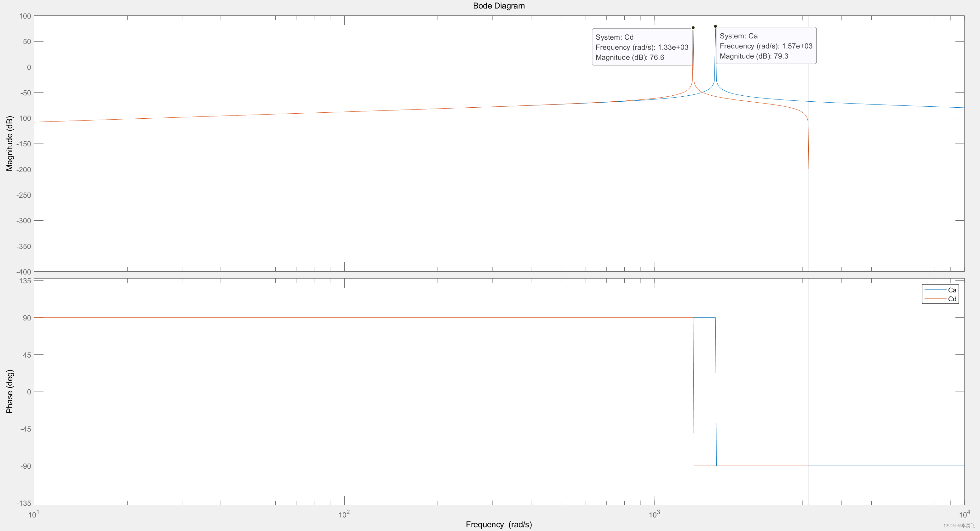Image resolution: width=980 pixels, height=531 pixels.
Task: Click the -400 magnitude tick label
Action: [x=24, y=272]
